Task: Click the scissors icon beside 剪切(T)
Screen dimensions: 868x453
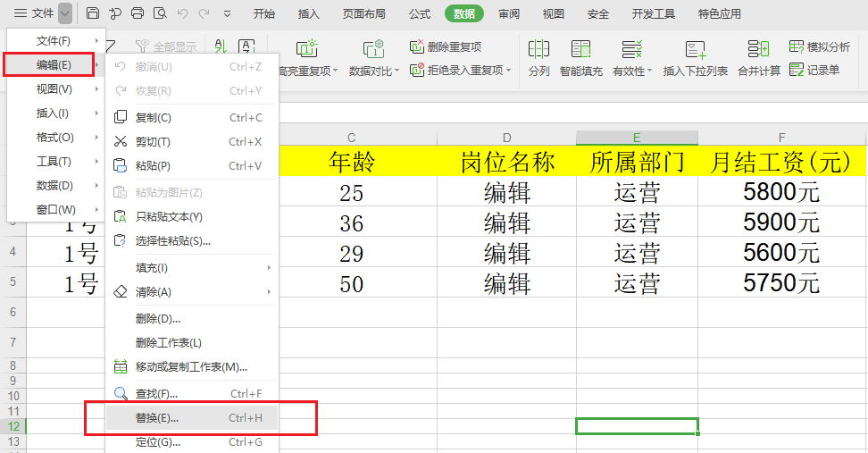Action: pyautogui.click(x=121, y=142)
